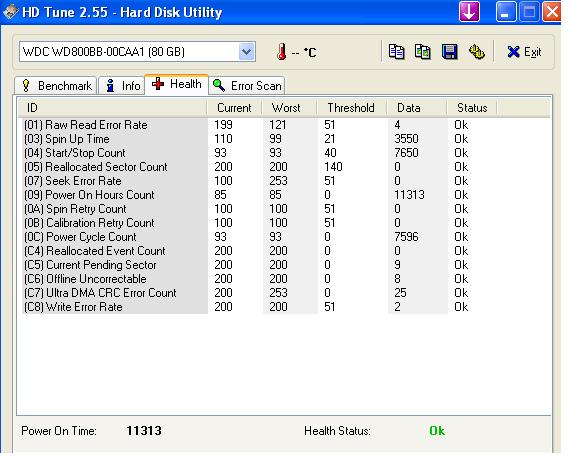
Task: Select the Current Pending Sector row
Action: pos(285,265)
